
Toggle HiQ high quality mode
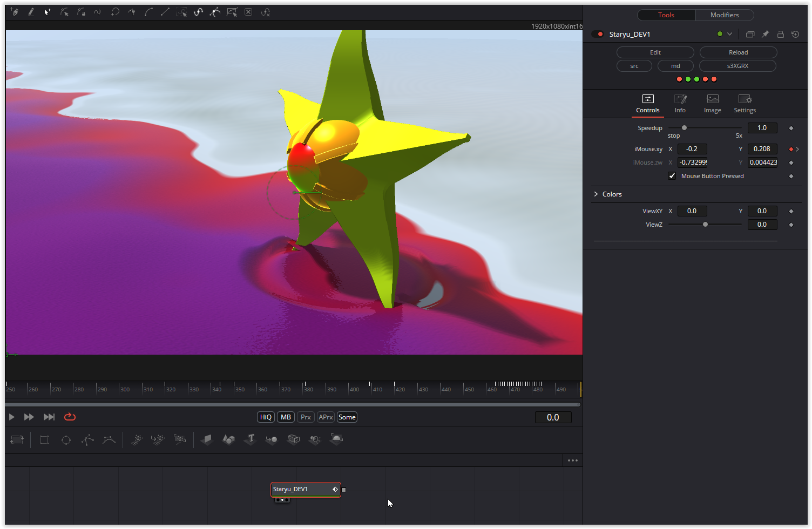[x=266, y=417]
